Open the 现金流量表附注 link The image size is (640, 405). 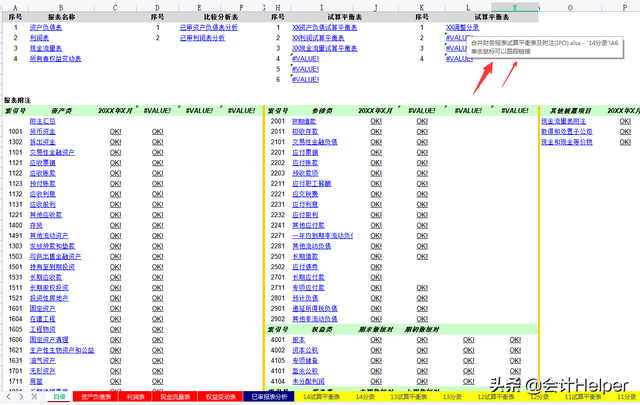coord(563,121)
